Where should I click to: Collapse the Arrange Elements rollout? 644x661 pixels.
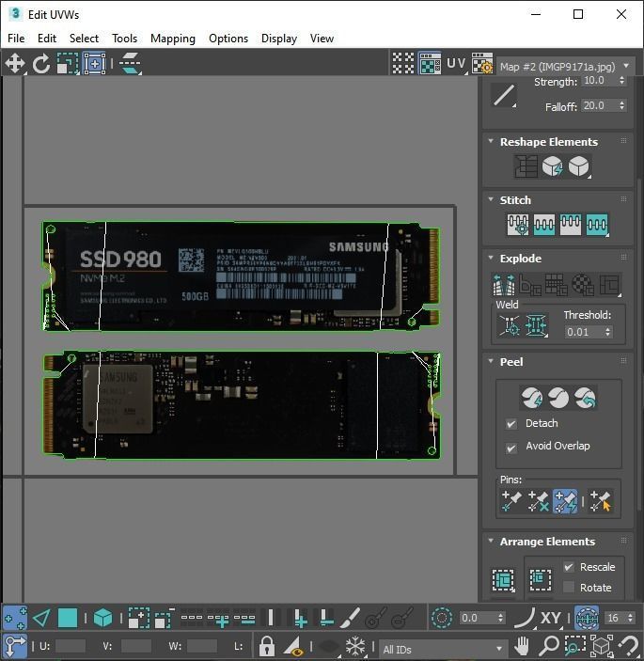491,541
